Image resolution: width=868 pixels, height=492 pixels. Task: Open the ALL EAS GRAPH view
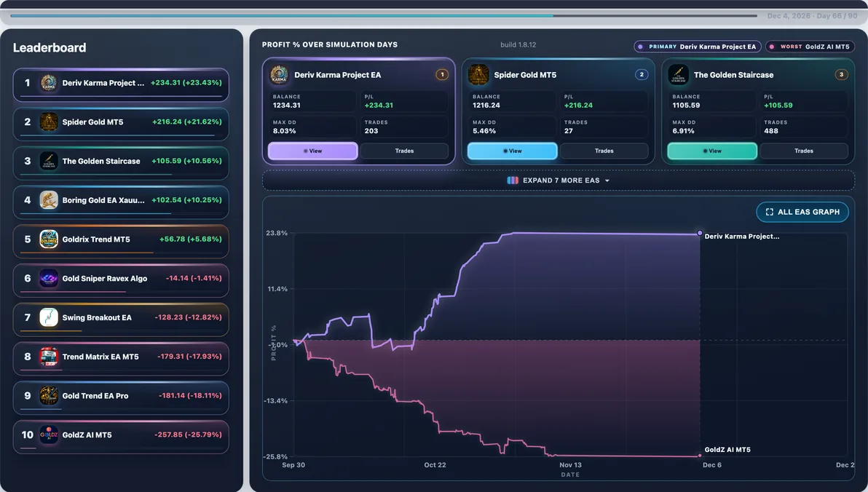pyautogui.click(x=802, y=212)
